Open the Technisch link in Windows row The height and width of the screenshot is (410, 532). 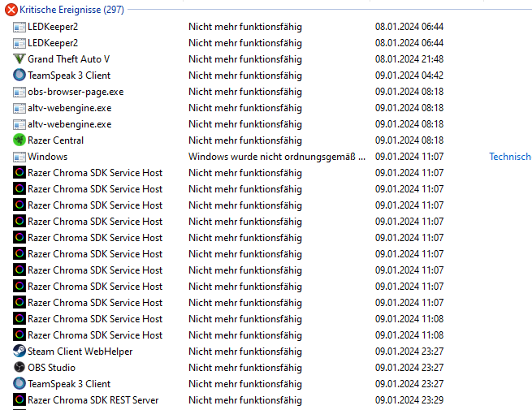510,157
